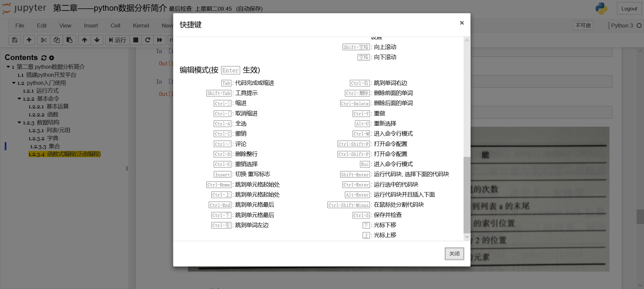Collapse the 1.2 python入门使用 section arrow
The image size is (644, 289).
click(x=14, y=83)
